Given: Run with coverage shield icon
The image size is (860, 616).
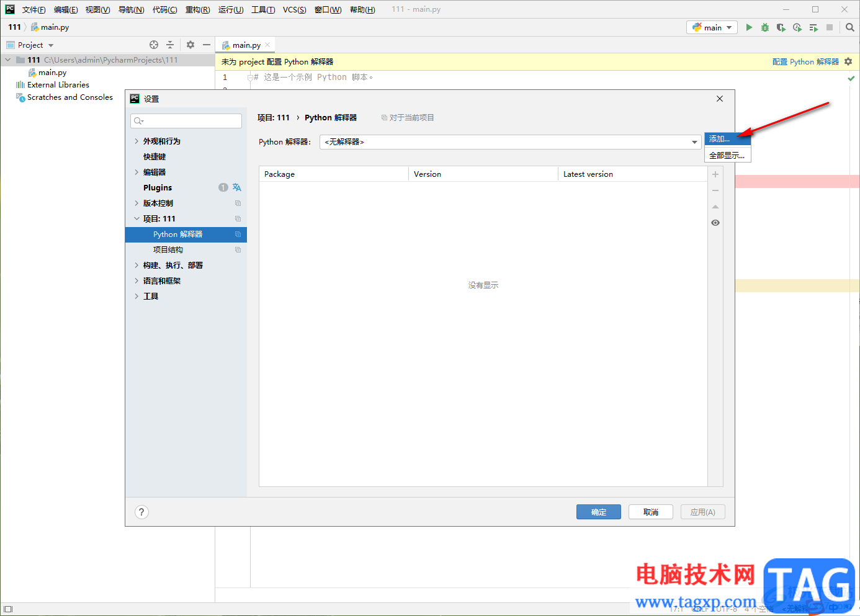Looking at the screenshot, I should click(x=781, y=27).
